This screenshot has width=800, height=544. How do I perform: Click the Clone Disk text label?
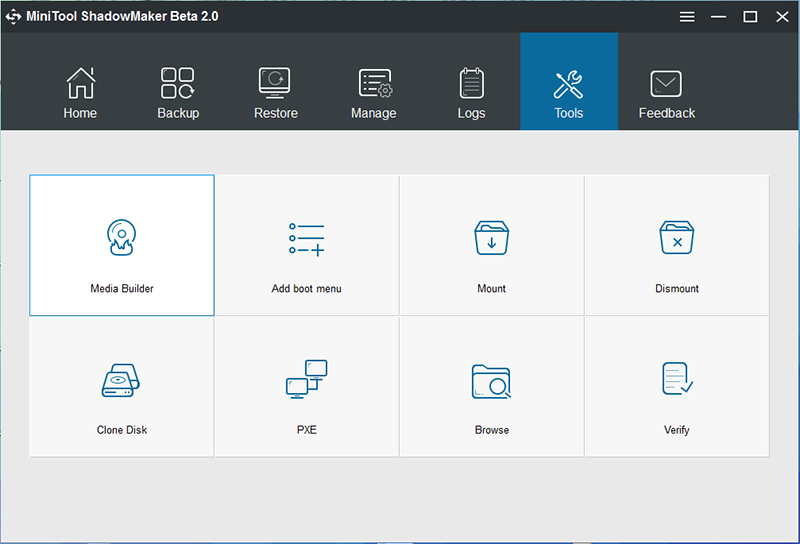[x=122, y=430]
